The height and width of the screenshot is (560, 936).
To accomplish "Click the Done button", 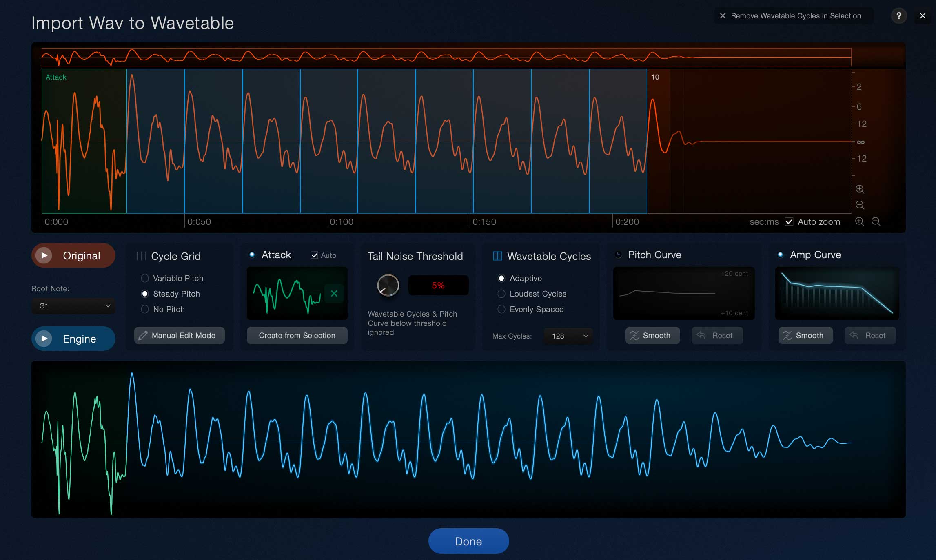I will point(468,541).
